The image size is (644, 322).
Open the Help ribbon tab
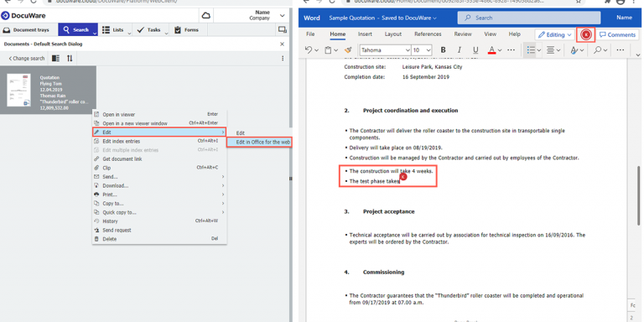(514, 34)
